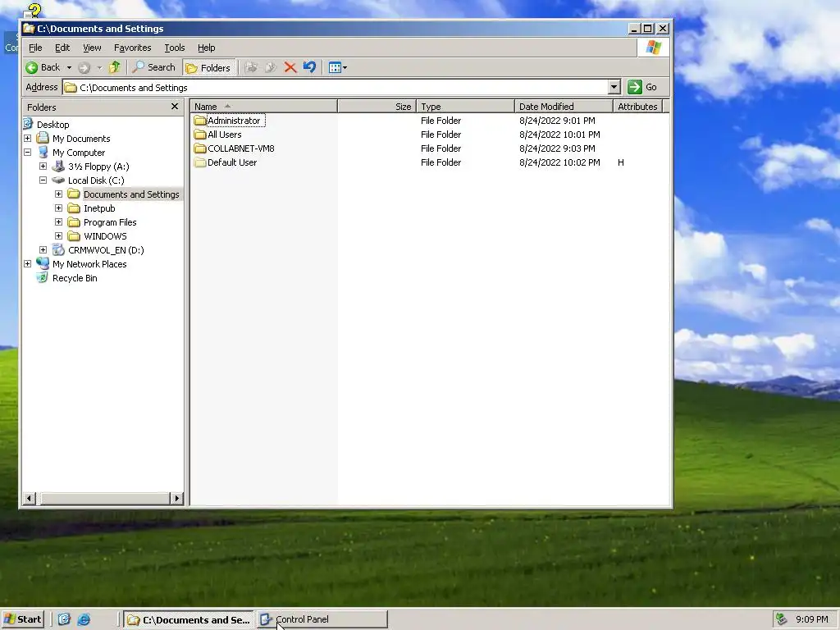The width and height of the screenshot is (840, 630).
Task: Sort by the Name column header
Action: pyautogui.click(x=263, y=107)
